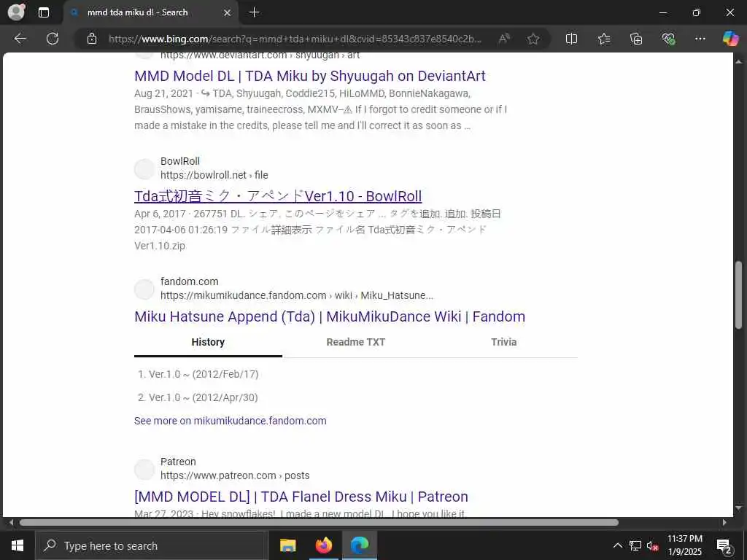Click the horizontal scrollbar thumb
Image resolution: width=747 pixels, height=560 pixels.
tap(319, 522)
